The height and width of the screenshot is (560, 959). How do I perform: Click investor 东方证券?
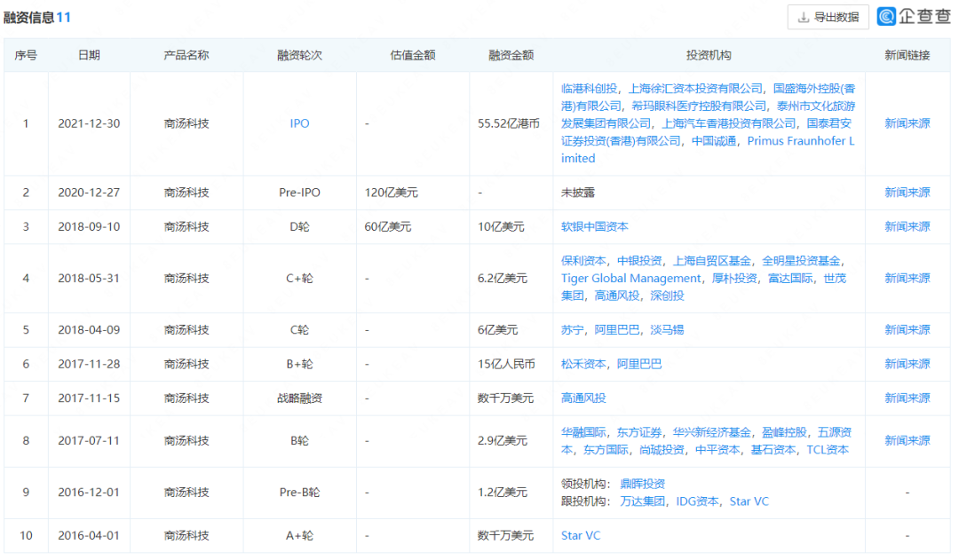pyautogui.click(x=639, y=433)
